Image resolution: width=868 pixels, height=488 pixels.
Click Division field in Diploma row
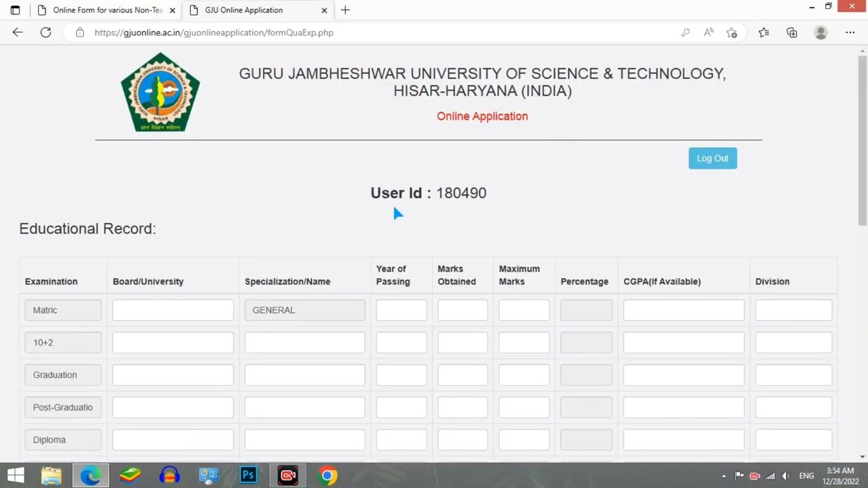coord(793,440)
